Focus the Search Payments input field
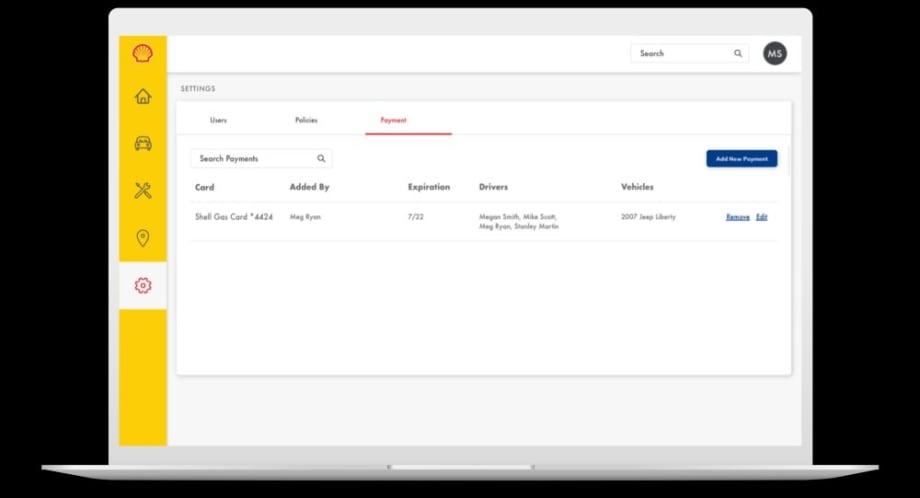The height and width of the screenshot is (498, 920). 261,158
